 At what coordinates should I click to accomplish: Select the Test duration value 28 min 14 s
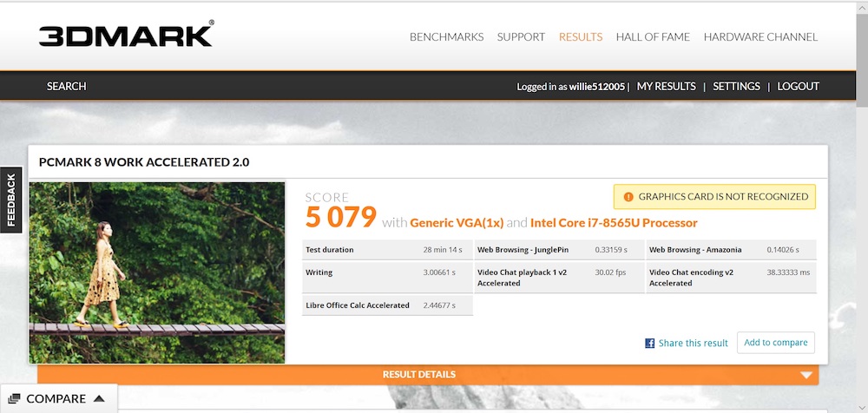[443, 250]
